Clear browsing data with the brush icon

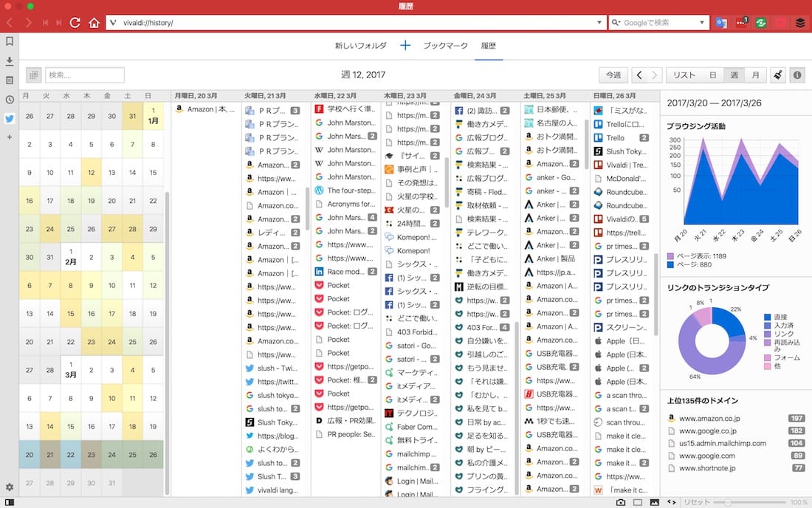tap(778, 75)
